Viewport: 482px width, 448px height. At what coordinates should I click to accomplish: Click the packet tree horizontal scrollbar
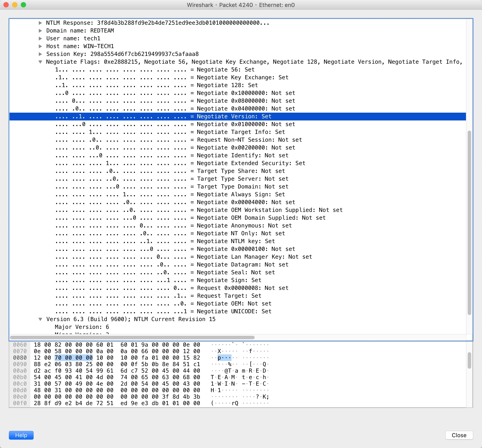(x=132, y=337)
